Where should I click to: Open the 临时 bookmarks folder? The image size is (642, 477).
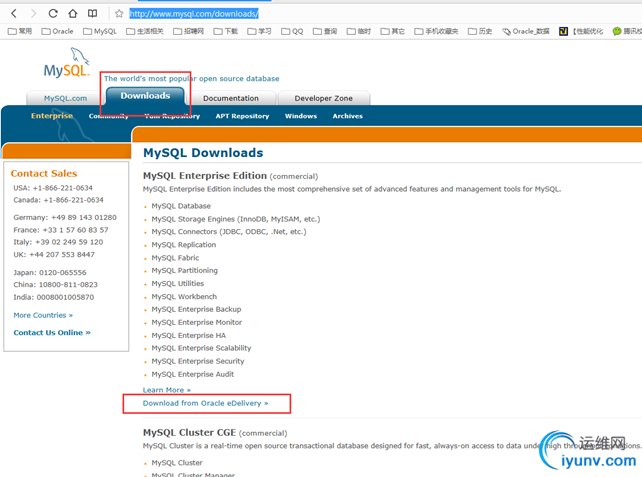tap(359, 31)
